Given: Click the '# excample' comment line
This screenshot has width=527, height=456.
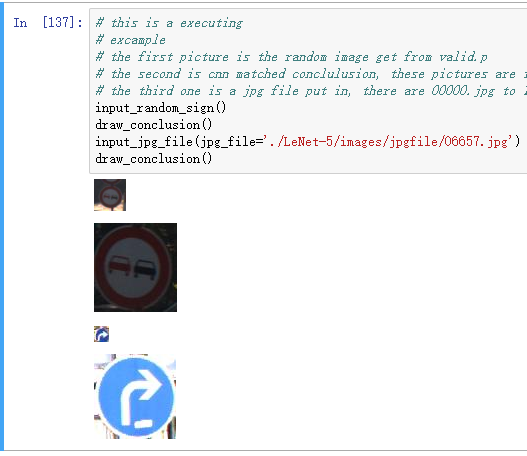Looking at the screenshot, I should click(x=130, y=40).
